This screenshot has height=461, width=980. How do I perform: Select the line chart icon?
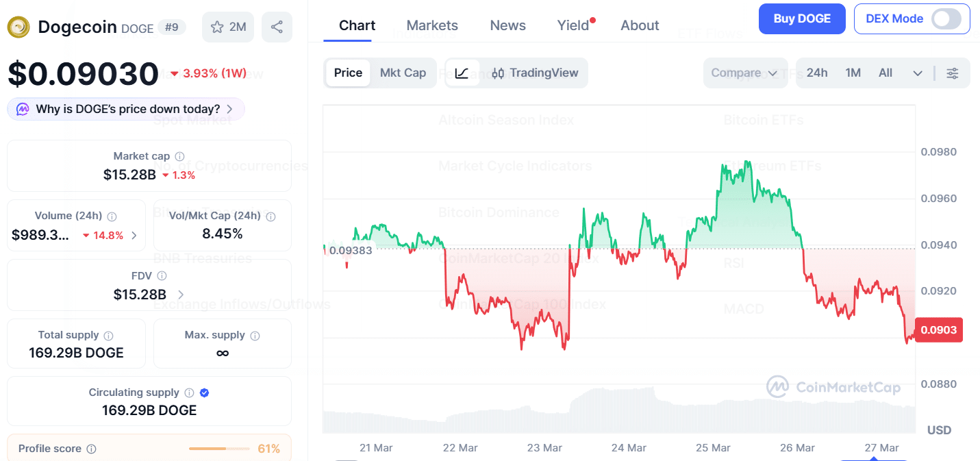(x=462, y=73)
